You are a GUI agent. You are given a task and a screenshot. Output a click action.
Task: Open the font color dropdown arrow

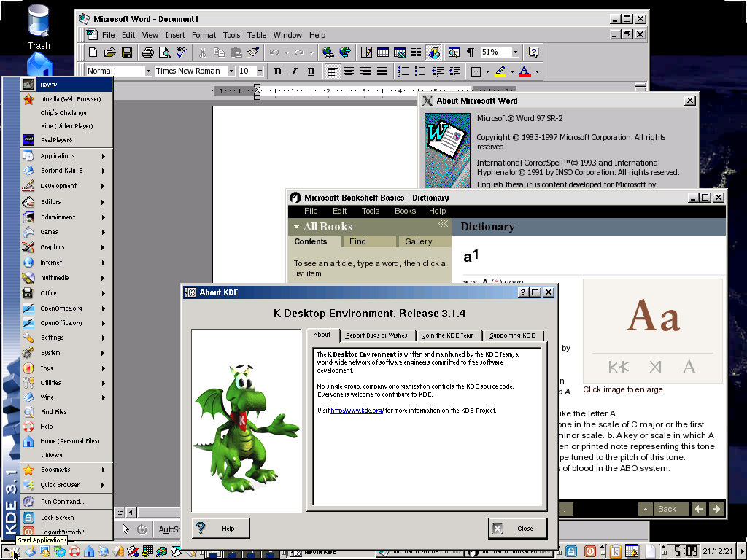tap(537, 72)
